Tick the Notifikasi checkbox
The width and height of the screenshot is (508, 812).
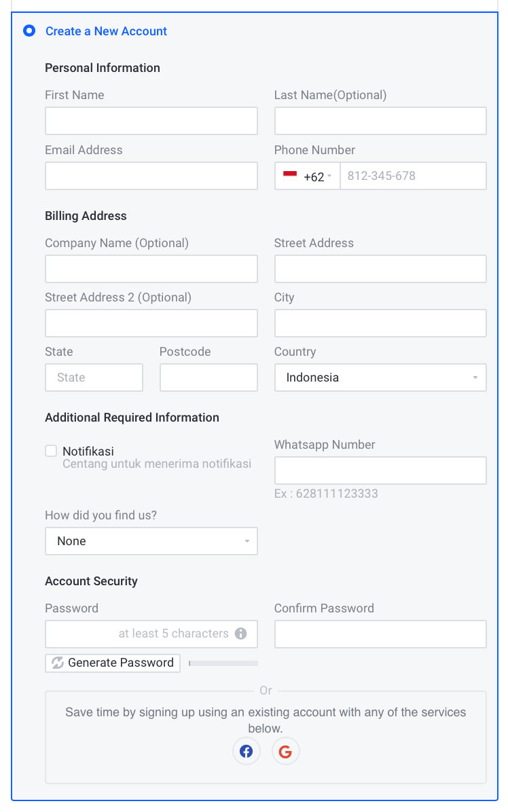coord(51,451)
